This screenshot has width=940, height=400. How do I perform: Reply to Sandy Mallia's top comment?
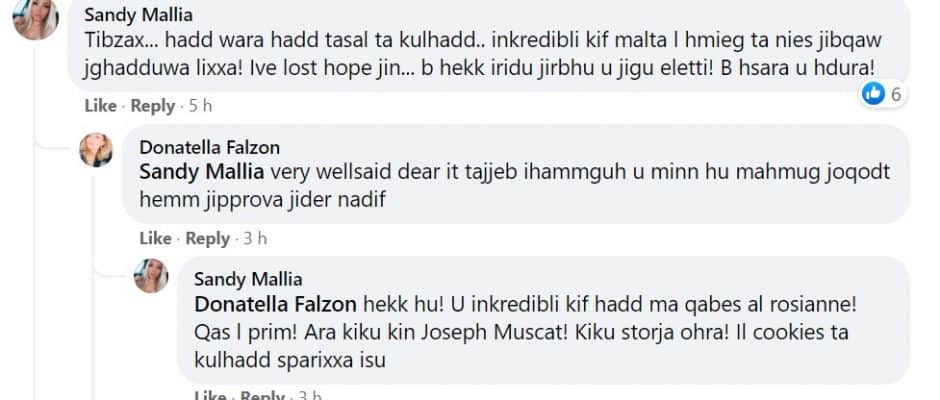click(153, 106)
